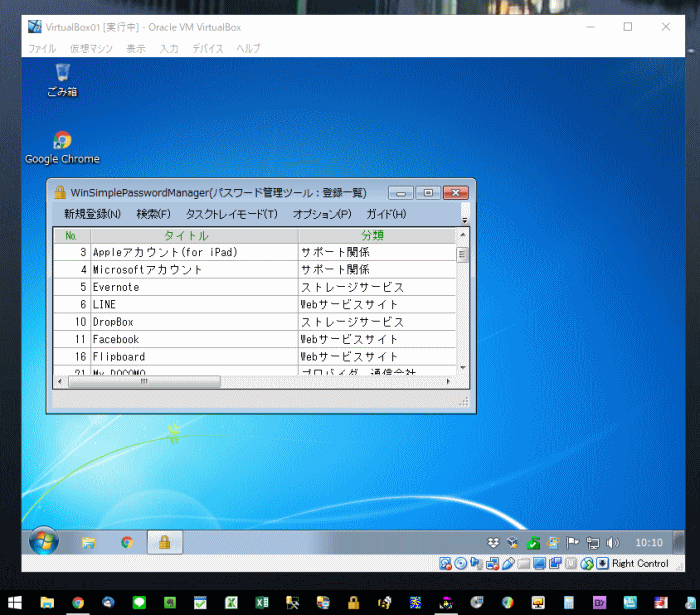Click the VirtualBox optical disc indicator
This screenshot has height=615, width=700.
461,564
